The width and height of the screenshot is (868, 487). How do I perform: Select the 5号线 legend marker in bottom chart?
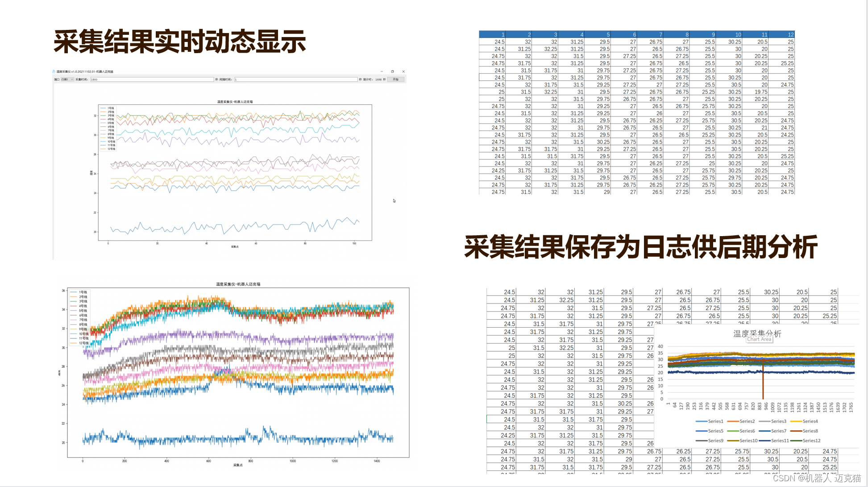74,311
